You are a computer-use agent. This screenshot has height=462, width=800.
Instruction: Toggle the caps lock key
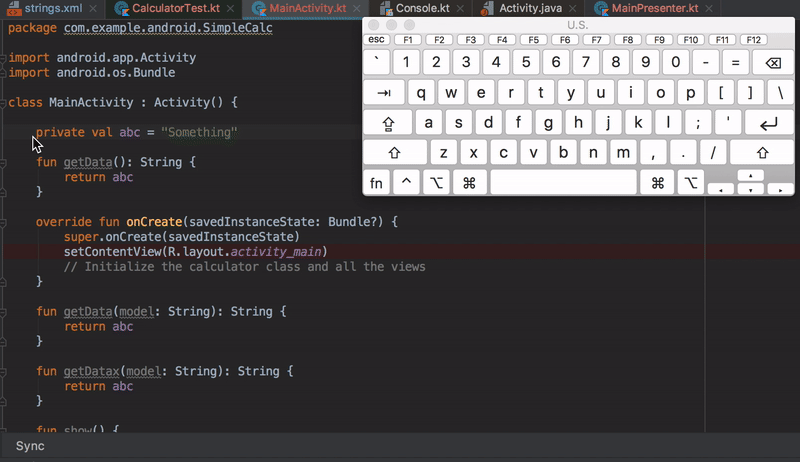click(x=388, y=123)
